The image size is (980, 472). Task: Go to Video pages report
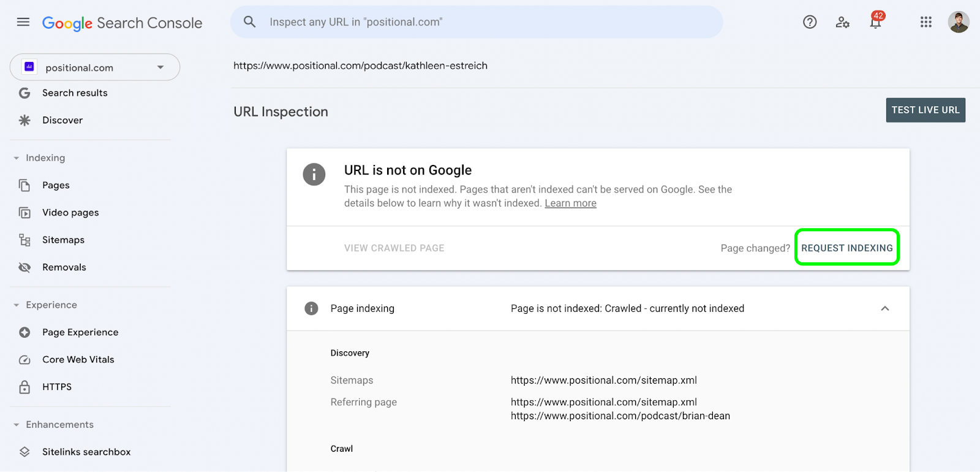70,213
